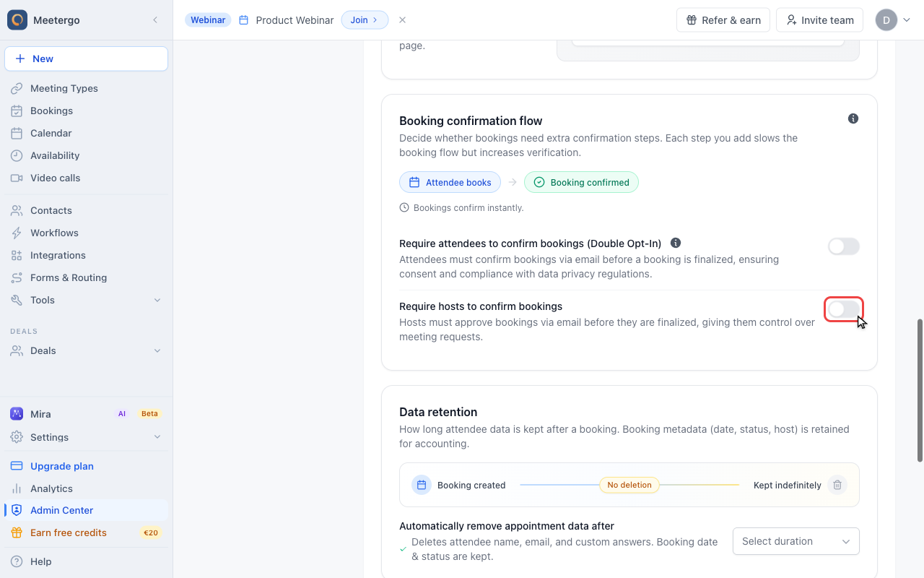Open the Select duration dropdown
The image size is (924, 578).
pos(796,541)
